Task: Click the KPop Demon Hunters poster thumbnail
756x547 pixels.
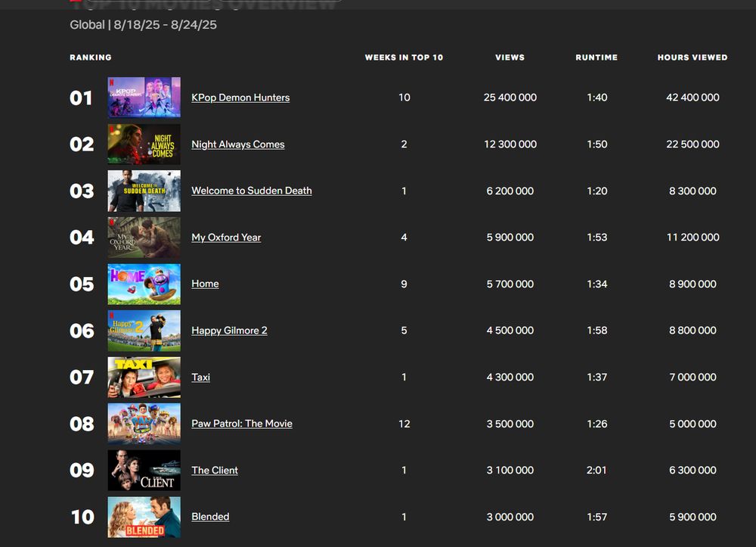Action: 144,98
